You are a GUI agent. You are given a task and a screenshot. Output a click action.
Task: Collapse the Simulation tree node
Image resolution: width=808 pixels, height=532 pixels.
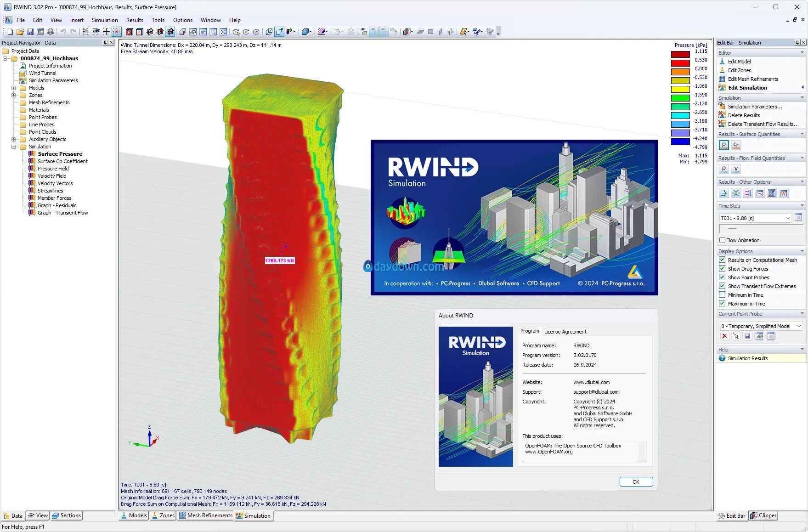tap(13, 147)
